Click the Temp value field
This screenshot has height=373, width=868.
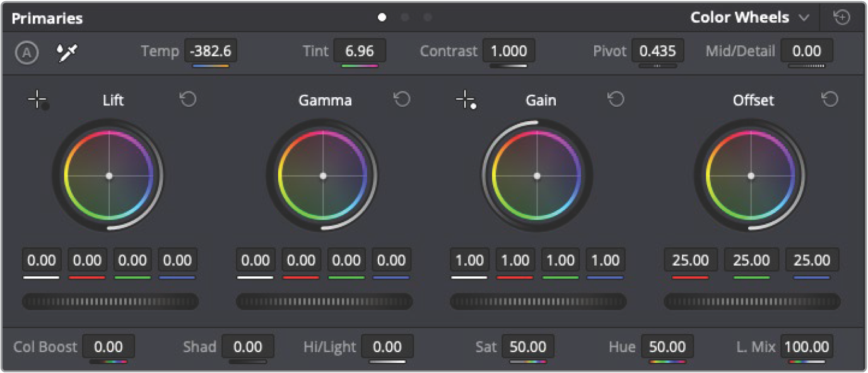point(211,51)
